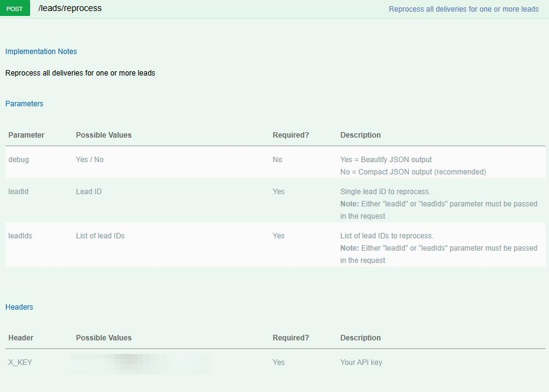Click Description header in Parameters table
Viewport: 549px width, 392px height.
point(360,135)
